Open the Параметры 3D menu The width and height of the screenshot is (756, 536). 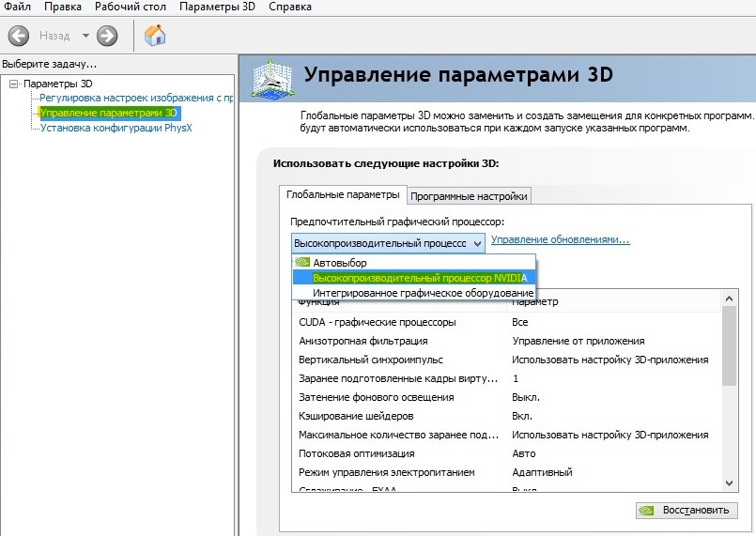(x=217, y=7)
